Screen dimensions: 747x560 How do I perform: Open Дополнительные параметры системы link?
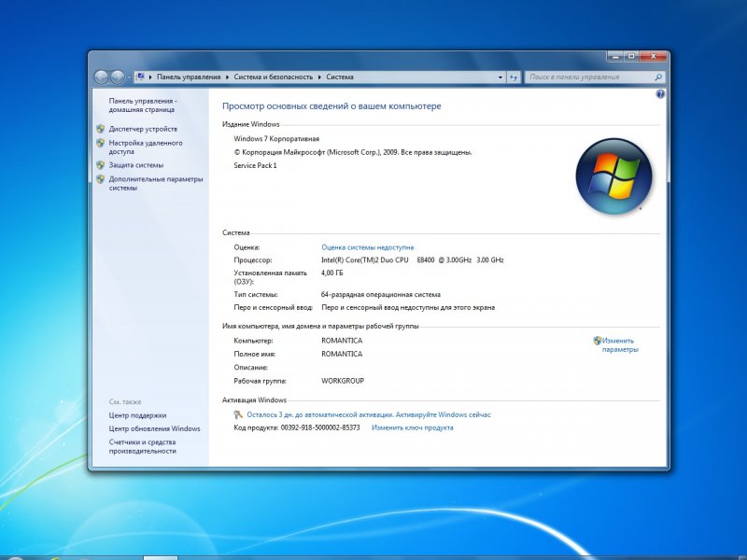156,183
